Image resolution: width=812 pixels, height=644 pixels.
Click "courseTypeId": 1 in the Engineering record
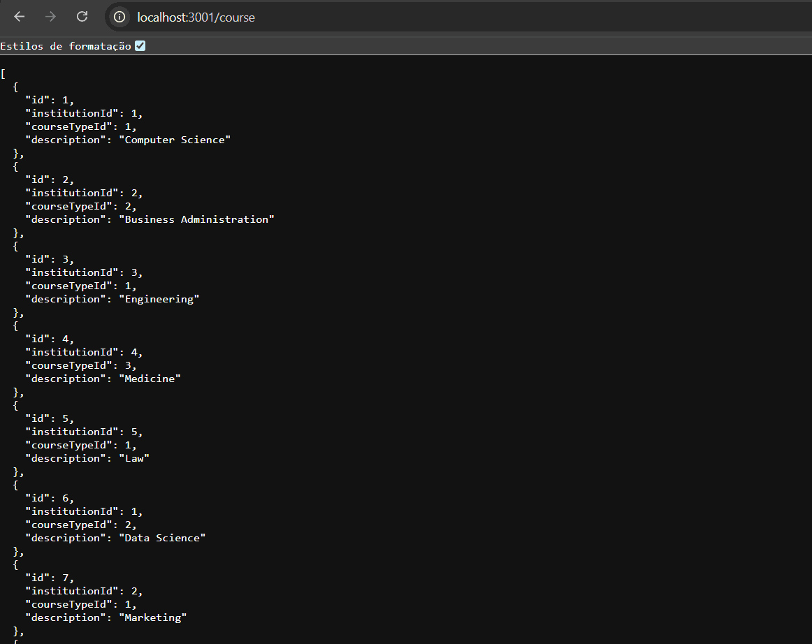click(81, 286)
